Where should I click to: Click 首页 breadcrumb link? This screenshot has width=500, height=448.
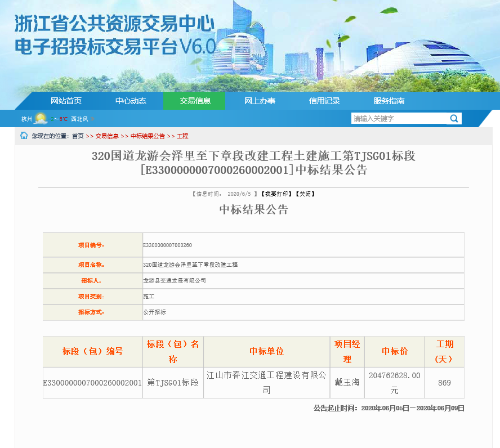pos(78,136)
